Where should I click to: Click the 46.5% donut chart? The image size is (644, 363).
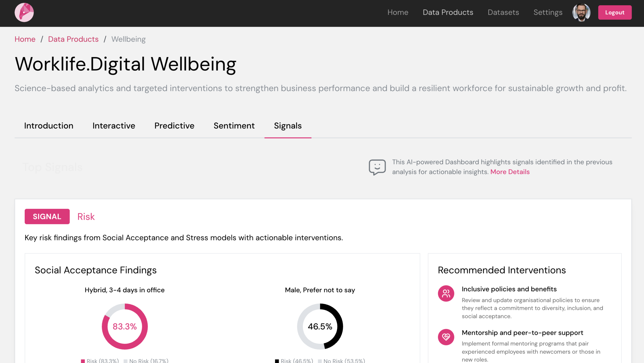[x=320, y=326]
